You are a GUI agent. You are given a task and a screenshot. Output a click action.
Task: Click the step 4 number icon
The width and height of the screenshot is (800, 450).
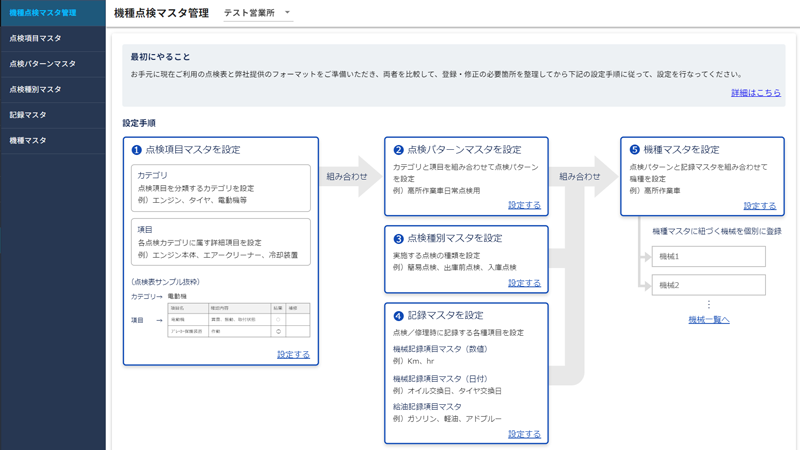(398, 316)
